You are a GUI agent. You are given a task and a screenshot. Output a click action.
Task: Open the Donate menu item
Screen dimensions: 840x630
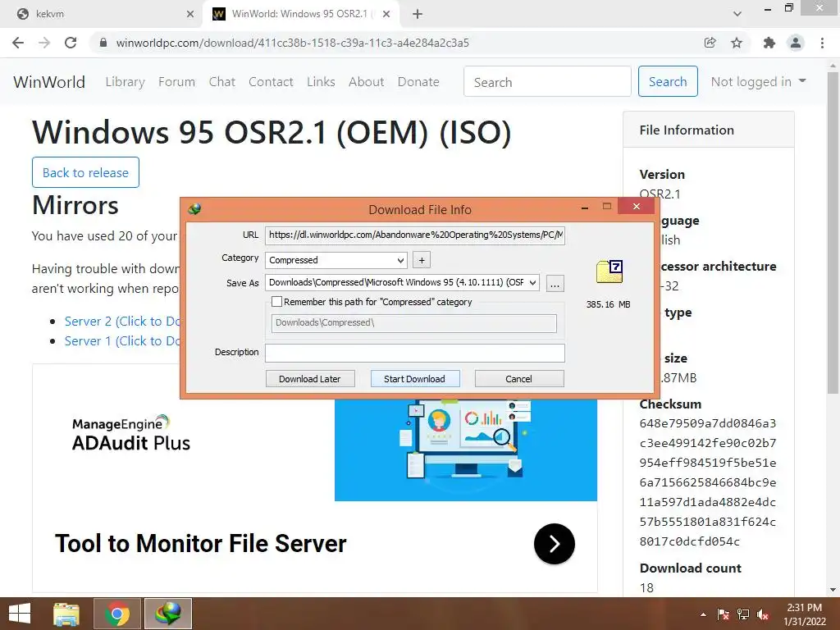pos(418,82)
